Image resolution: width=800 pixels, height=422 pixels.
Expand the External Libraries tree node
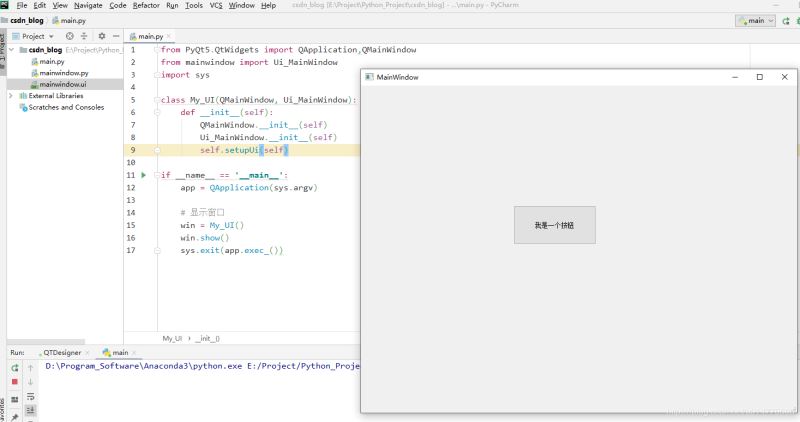11,96
